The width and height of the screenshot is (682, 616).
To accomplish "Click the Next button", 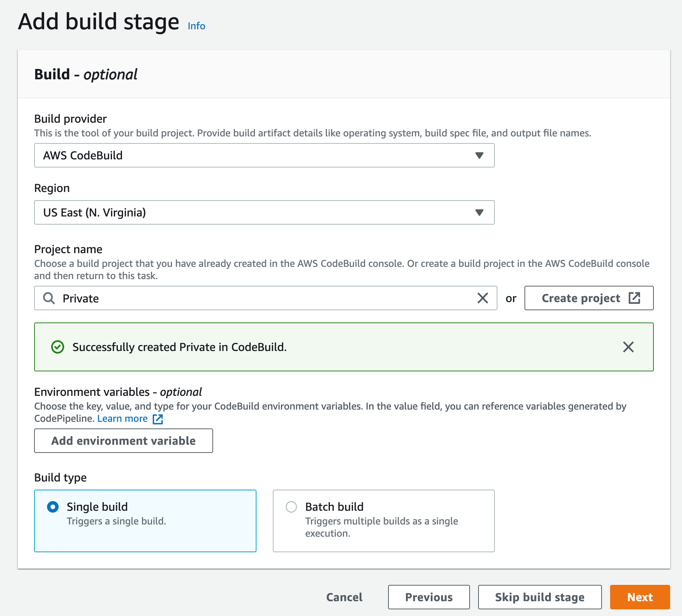I will pos(639,597).
